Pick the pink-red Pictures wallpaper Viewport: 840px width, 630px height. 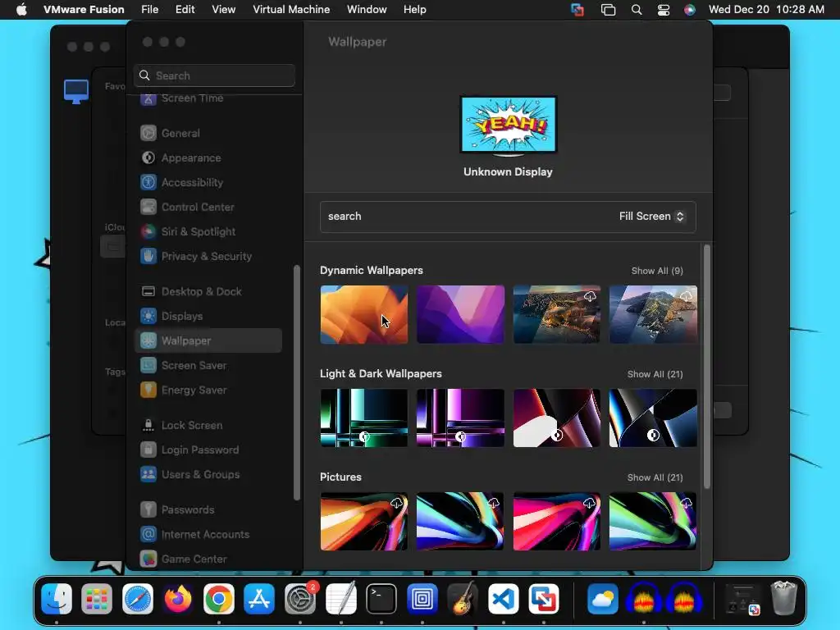tap(557, 521)
